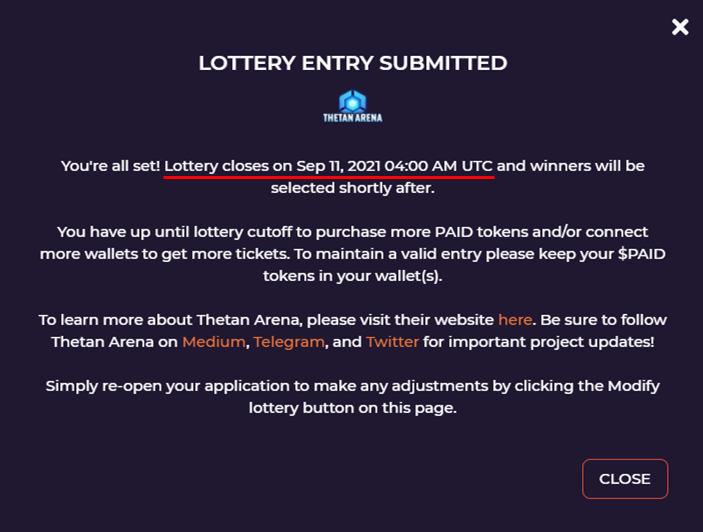Click the $PAID word in the paragraph
Screen dimensions: 703x532
pos(642,254)
